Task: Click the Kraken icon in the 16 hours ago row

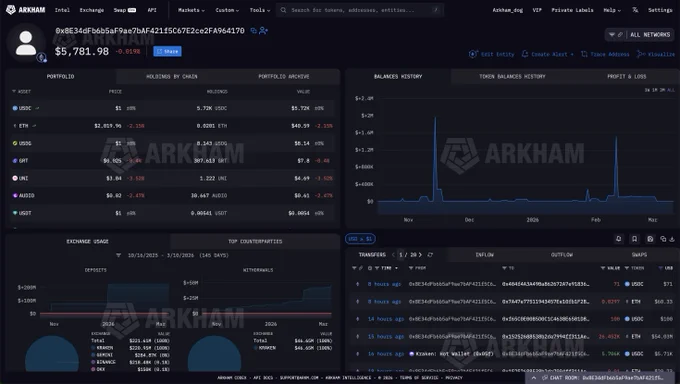Action: coord(412,354)
